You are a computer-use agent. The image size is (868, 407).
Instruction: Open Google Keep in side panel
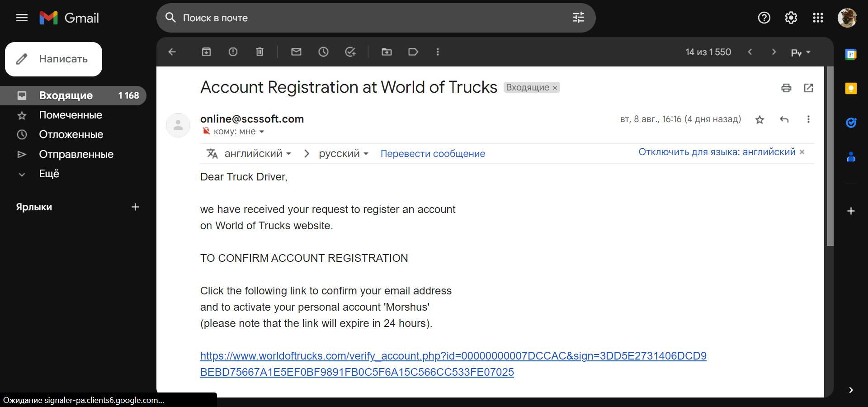pyautogui.click(x=851, y=88)
